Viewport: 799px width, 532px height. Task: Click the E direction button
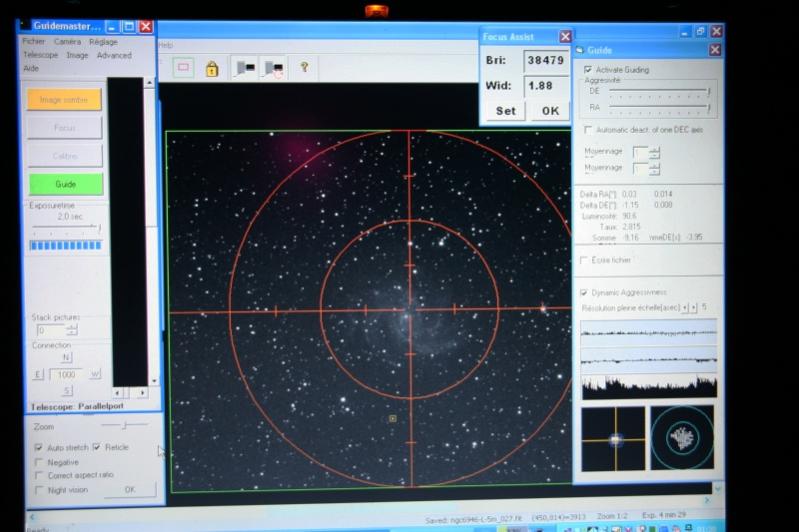[x=38, y=375]
